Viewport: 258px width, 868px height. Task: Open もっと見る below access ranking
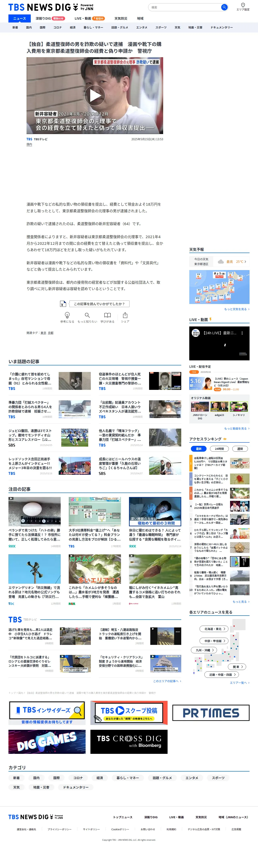pyautogui.click(x=241, y=602)
